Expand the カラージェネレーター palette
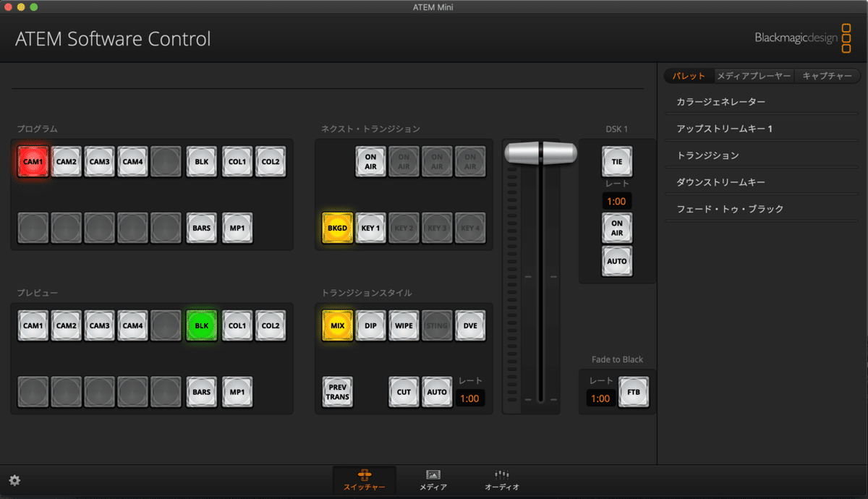 763,102
